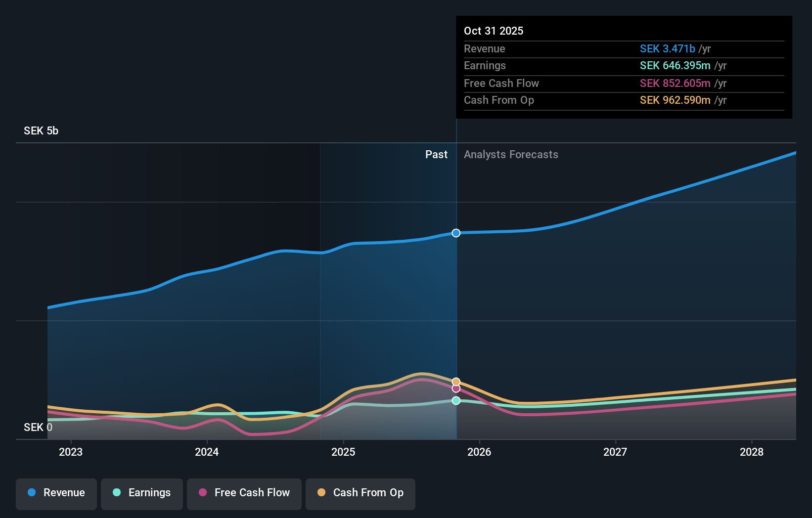The height and width of the screenshot is (518, 812).
Task: Switch to the Past view label
Action: tap(436, 154)
